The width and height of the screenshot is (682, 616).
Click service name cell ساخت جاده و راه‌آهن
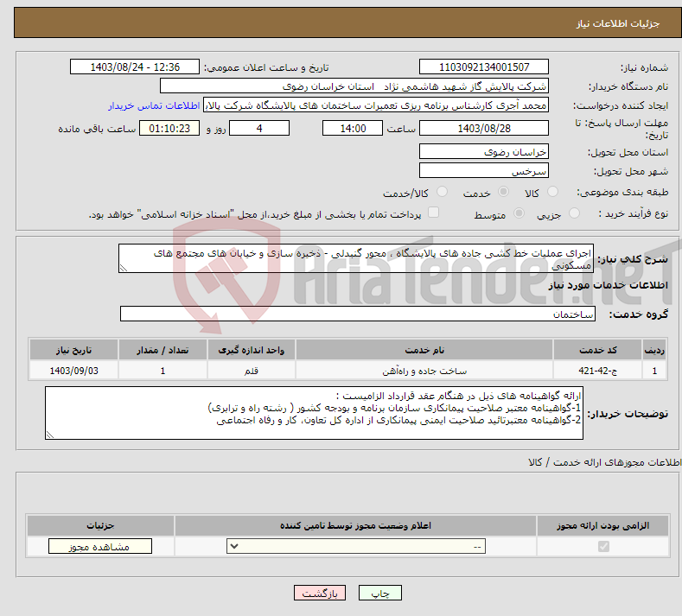point(424,371)
